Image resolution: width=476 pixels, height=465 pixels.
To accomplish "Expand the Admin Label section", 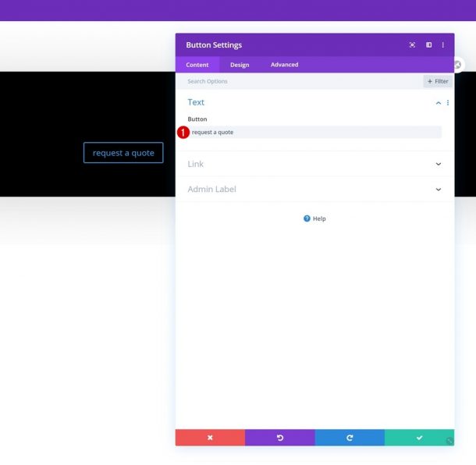I will pos(314,189).
